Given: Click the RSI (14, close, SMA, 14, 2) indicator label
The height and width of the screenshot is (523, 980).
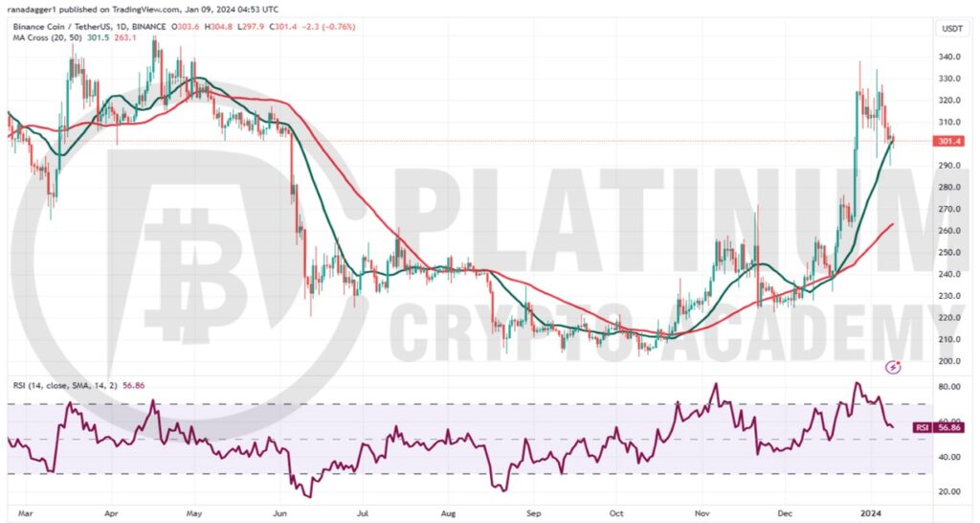Looking at the screenshot, I should point(67,385).
